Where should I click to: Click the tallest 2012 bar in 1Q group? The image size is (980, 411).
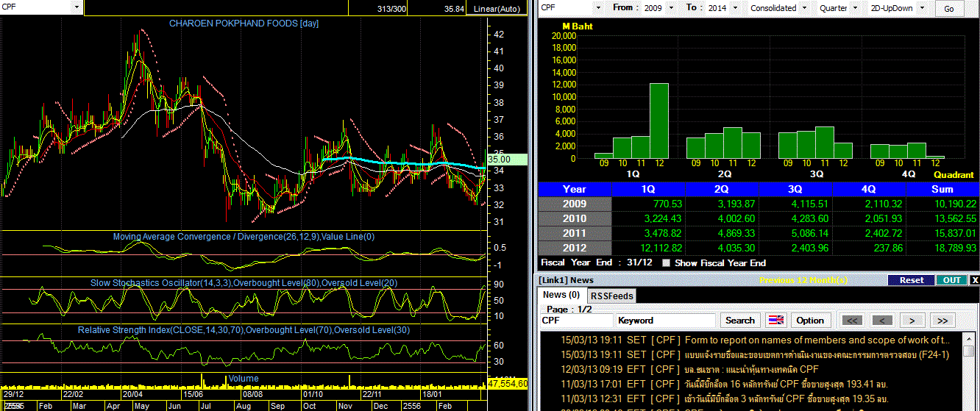tap(659, 121)
